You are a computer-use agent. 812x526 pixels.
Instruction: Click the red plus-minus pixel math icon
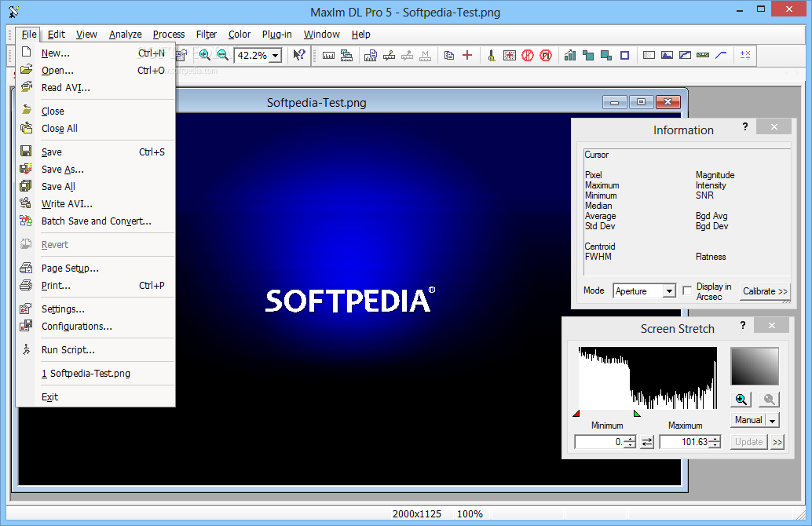click(x=745, y=55)
